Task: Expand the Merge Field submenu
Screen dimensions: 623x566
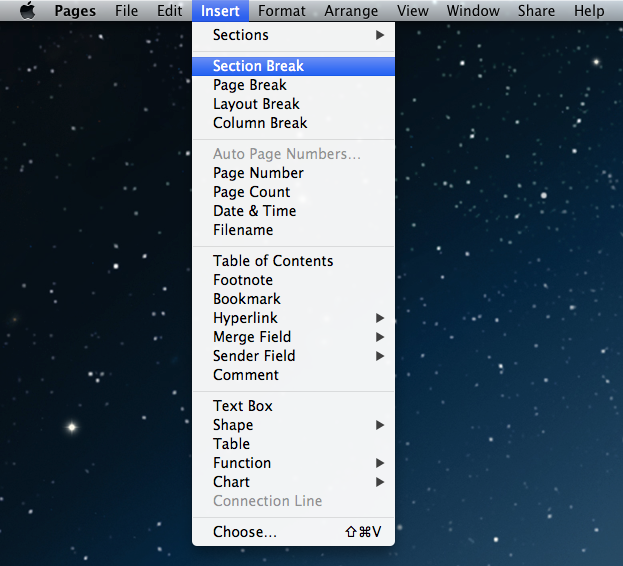Action: [293, 337]
